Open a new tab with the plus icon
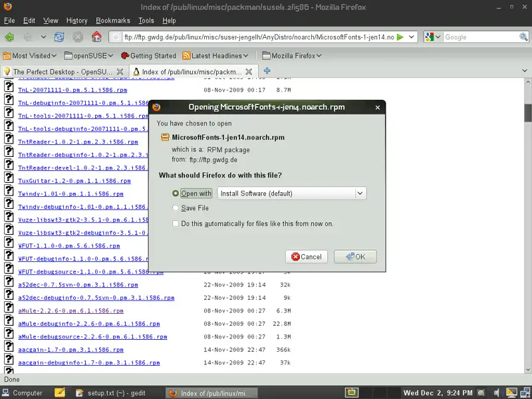532x399 pixels. [x=267, y=70]
